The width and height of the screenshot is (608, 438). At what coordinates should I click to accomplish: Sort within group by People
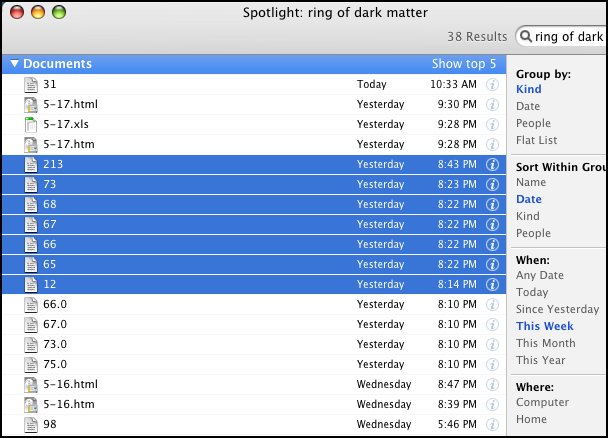coord(533,233)
